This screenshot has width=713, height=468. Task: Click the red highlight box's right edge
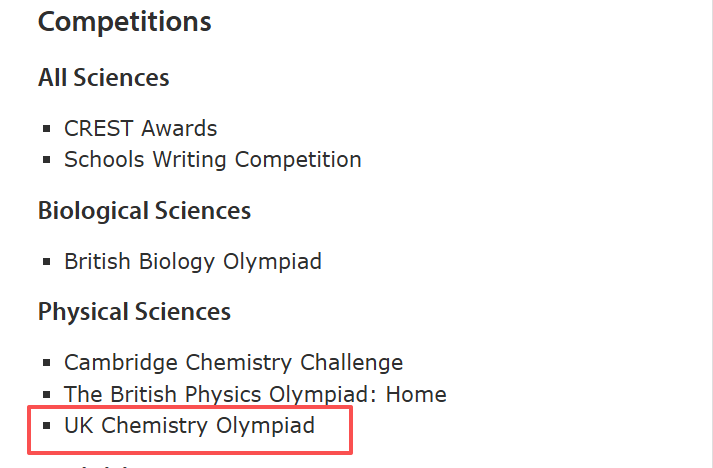click(x=351, y=429)
